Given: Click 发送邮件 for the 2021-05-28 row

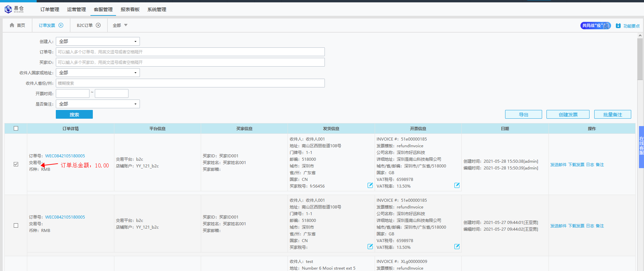Looking at the screenshot, I should 558,165.
